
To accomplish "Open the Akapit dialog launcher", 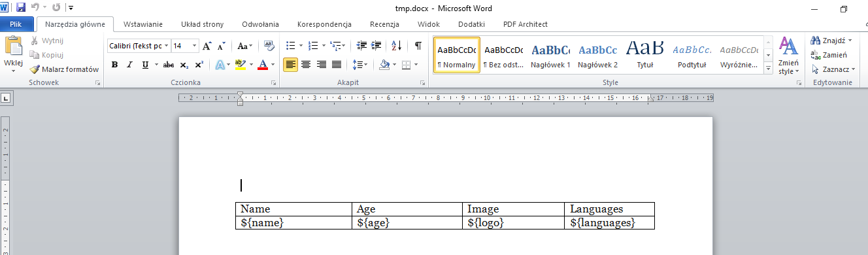I will click(x=423, y=83).
